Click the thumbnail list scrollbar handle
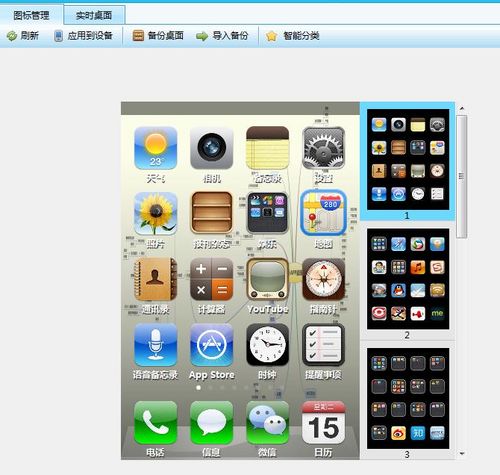Screen dimensions: 500x475 click(462, 176)
